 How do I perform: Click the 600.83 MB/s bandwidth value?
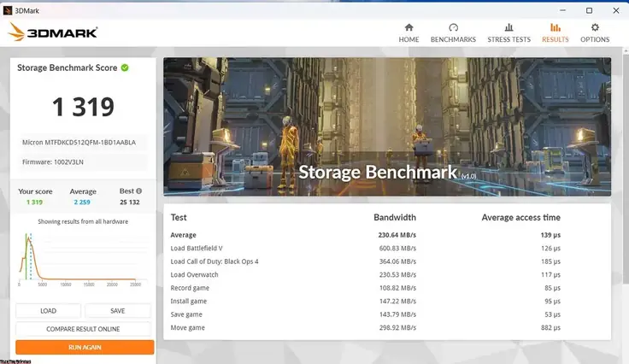(397, 248)
